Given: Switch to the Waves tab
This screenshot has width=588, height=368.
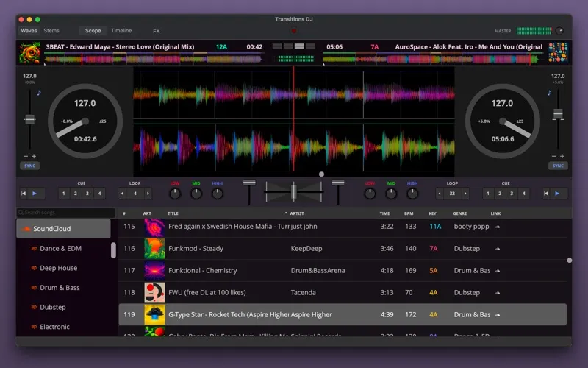Looking at the screenshot, I should (x=29, y=31).
